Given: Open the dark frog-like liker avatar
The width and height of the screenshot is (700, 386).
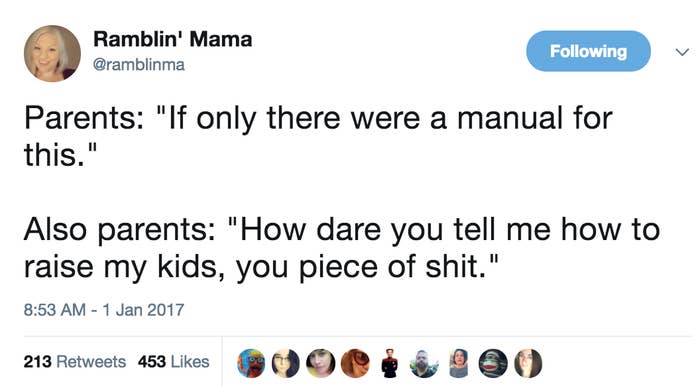Looking at the screenshot, I should click(x=493, y=363).
